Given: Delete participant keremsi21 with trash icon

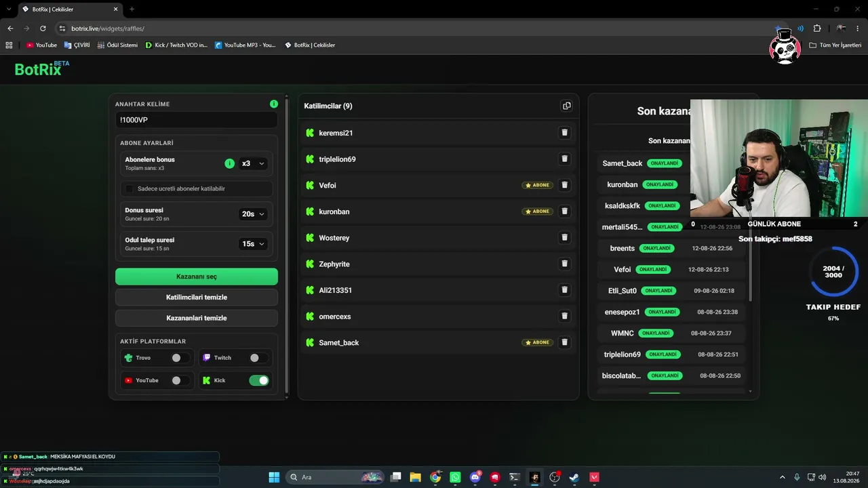Looking at the screenshot, I should click(564, 133).
